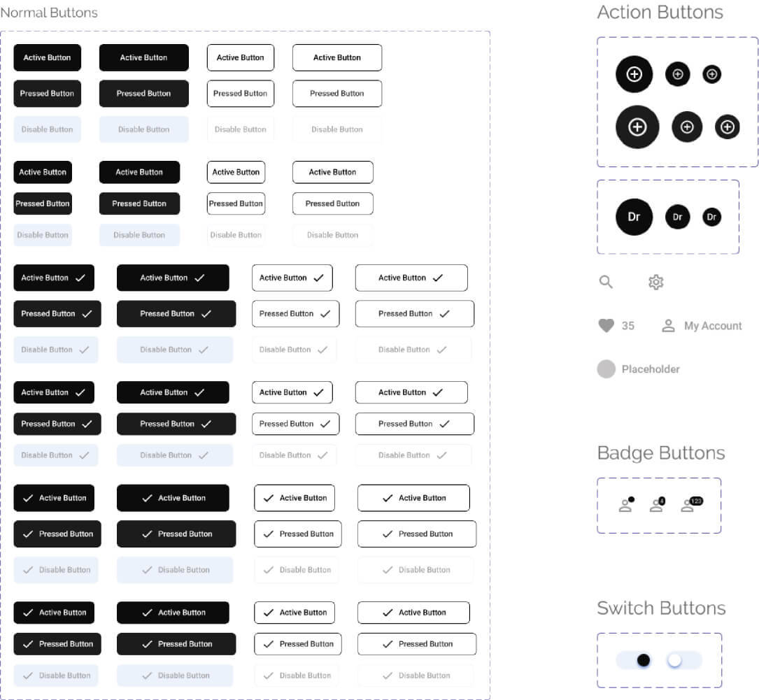
Task: Click the user icon with 4 badge
Action: click(658, 505)
